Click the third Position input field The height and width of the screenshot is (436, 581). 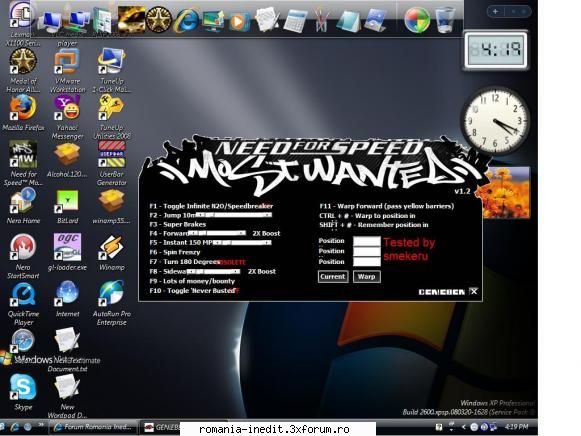pos(366,262)
